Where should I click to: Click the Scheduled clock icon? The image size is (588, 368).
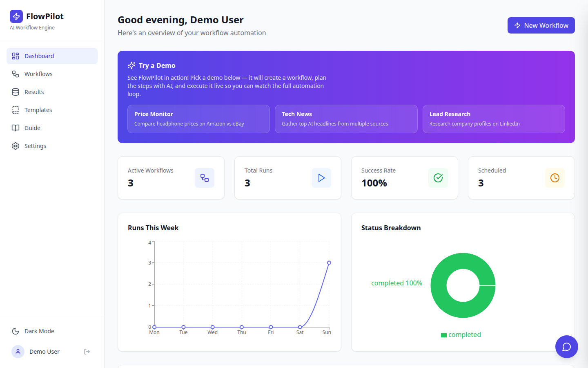click(555, 178)
